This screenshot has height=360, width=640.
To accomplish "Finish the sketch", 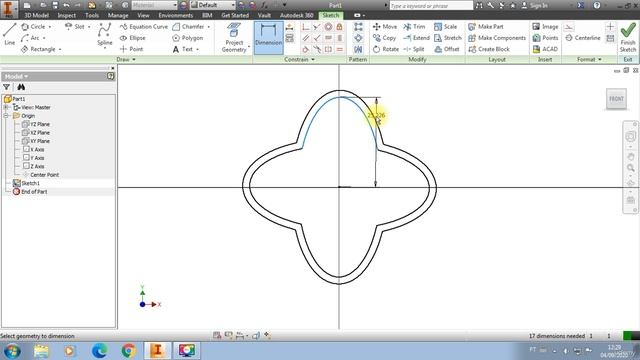I will 628,37.
